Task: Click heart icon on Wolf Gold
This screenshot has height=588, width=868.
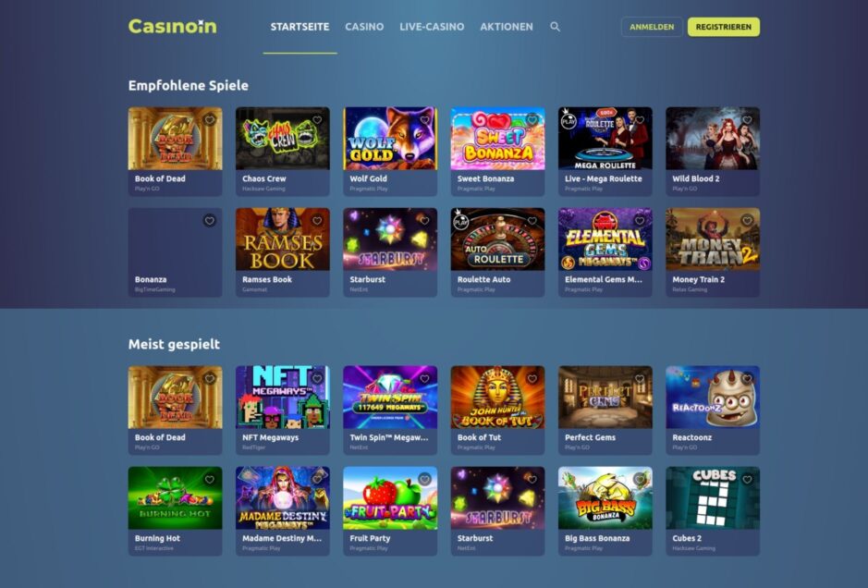Action: pos(424,119)
